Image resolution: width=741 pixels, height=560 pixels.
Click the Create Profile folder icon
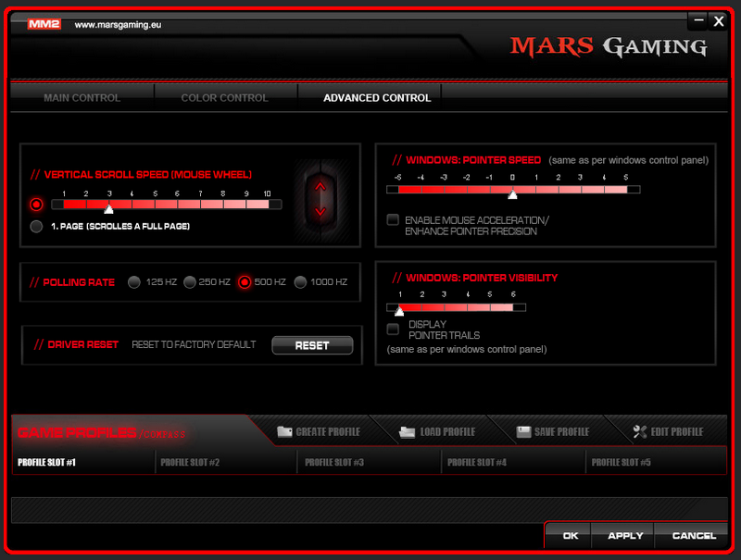pos(284,431)
